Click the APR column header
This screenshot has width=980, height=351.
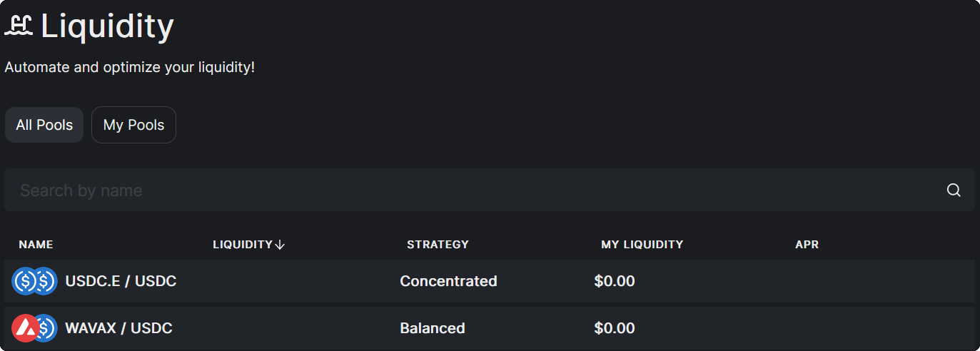[807, 245]
